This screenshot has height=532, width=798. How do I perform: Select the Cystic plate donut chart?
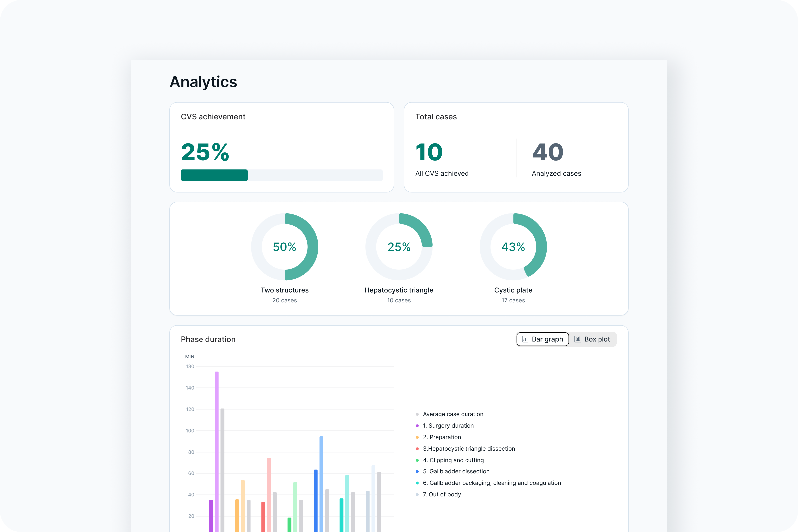click(513, 247)
